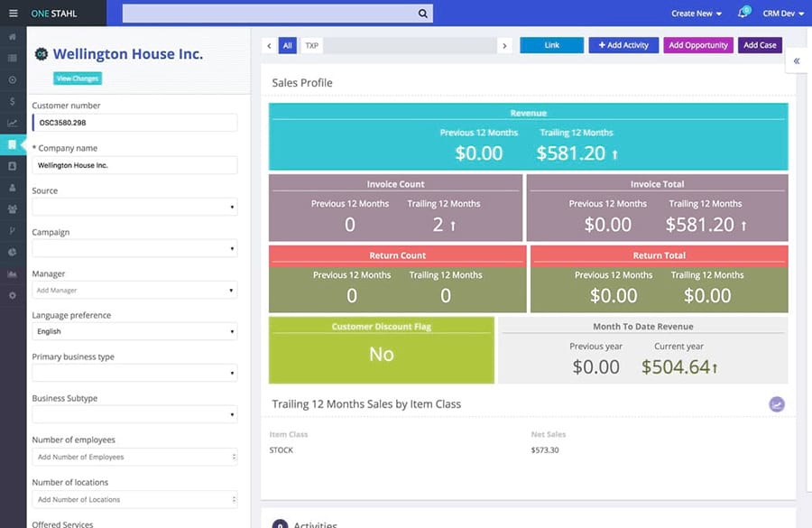Click the search magnifier icon
Screen dimensions: 812x528
[x=422, y=14]
